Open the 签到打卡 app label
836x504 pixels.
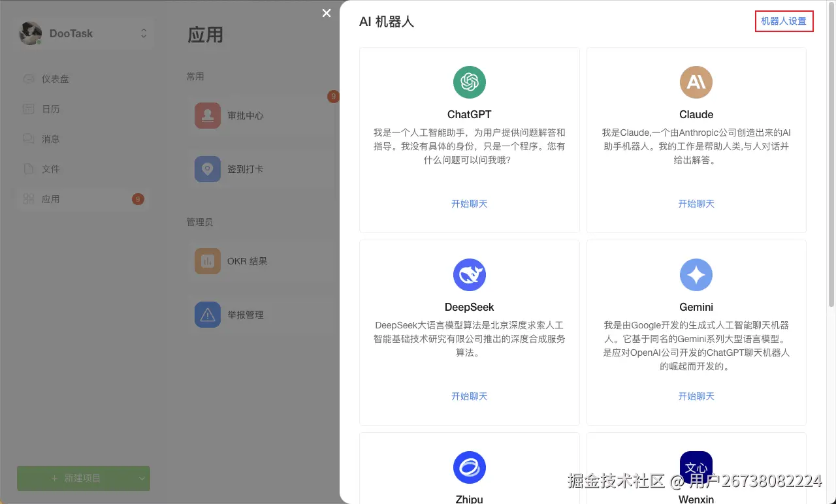pos(246,169)
